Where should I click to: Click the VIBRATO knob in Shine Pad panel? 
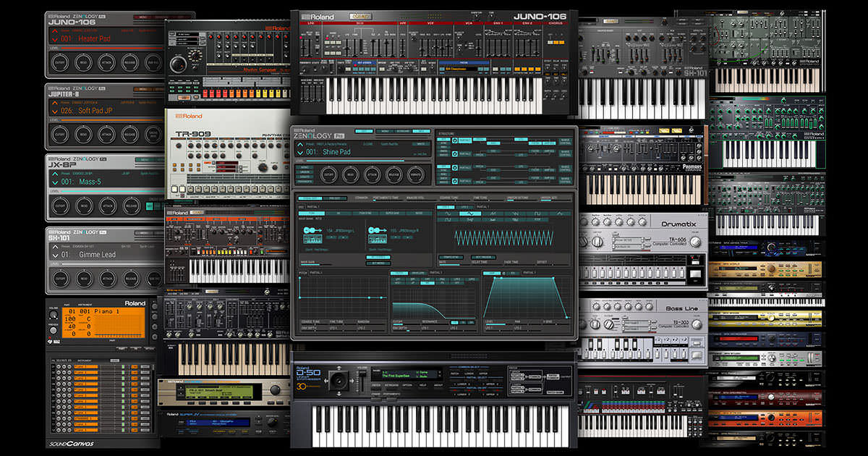(x=415, y=174)
